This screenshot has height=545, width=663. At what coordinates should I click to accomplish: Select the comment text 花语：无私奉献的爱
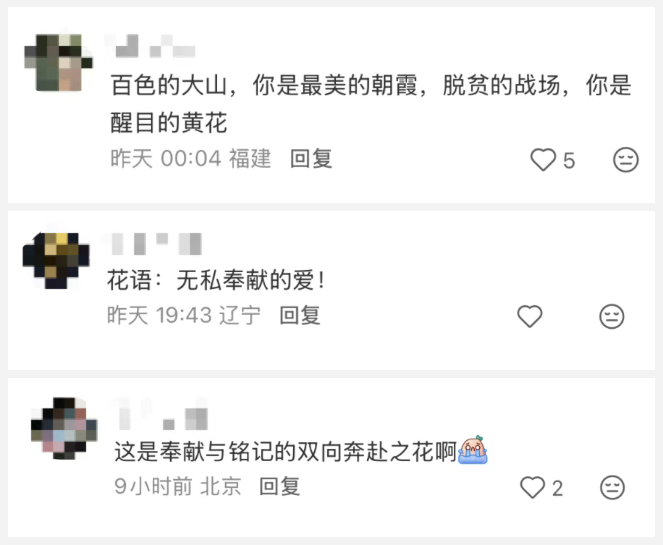click(x=216, y=280)
